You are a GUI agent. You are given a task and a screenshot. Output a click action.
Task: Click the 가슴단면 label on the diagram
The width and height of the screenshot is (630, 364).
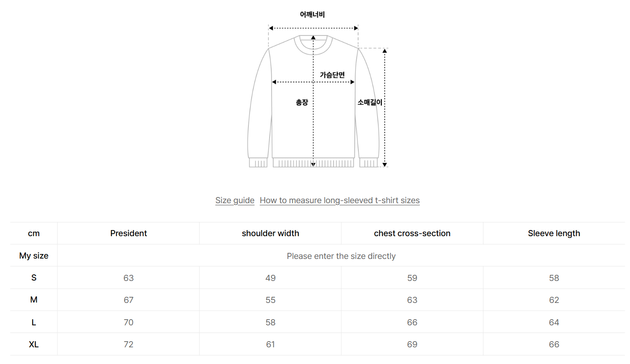(332, 75)
